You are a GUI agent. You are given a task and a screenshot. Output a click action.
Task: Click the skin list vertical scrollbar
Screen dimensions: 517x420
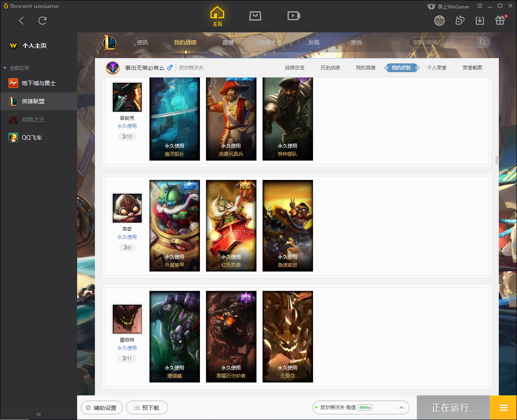click(496, 160)
